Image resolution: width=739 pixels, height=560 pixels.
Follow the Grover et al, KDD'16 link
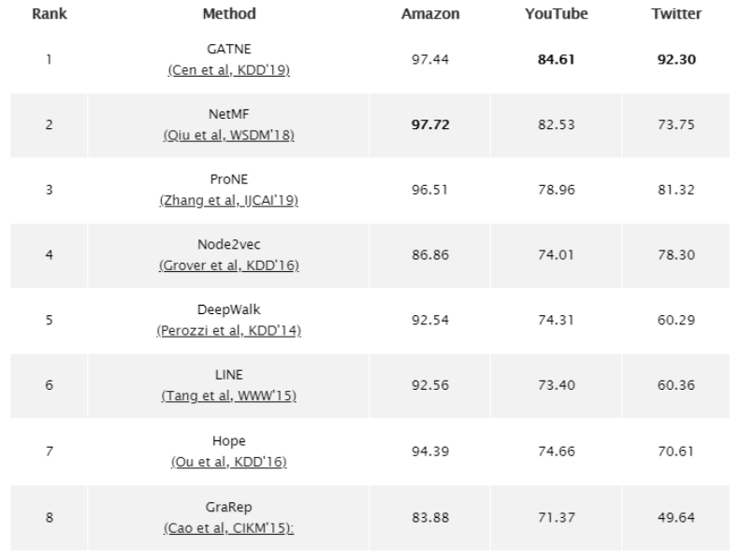tap(228, 266)
